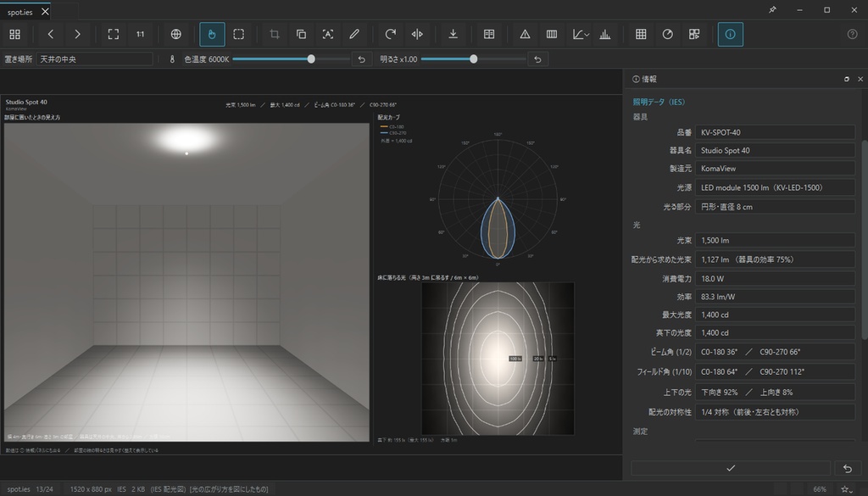The width and height of the screenshot is (868, 496).
Task: Click the floor illuminance contour map
Action: [x=498, y=359]
